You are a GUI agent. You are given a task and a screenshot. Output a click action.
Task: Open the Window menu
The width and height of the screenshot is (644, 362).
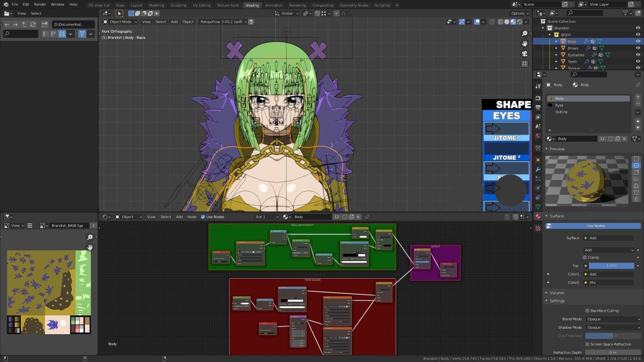tap(57, 4)
